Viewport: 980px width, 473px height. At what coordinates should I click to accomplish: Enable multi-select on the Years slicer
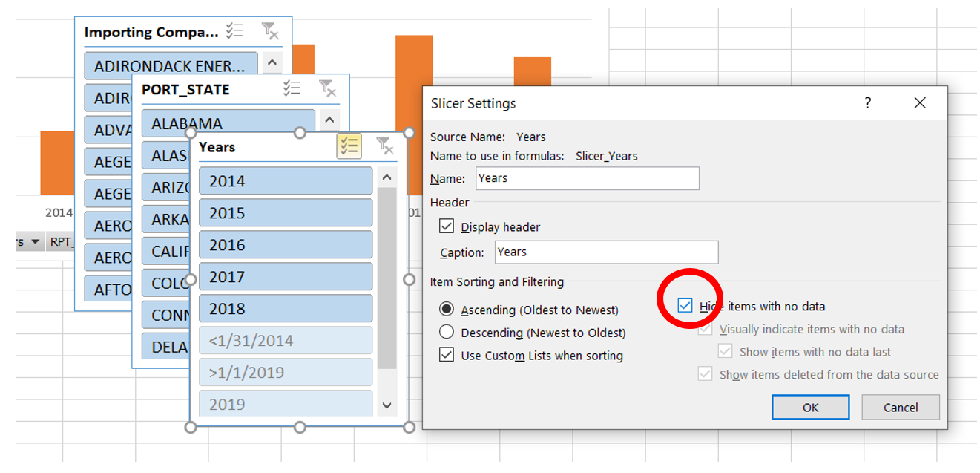[349, 146]
